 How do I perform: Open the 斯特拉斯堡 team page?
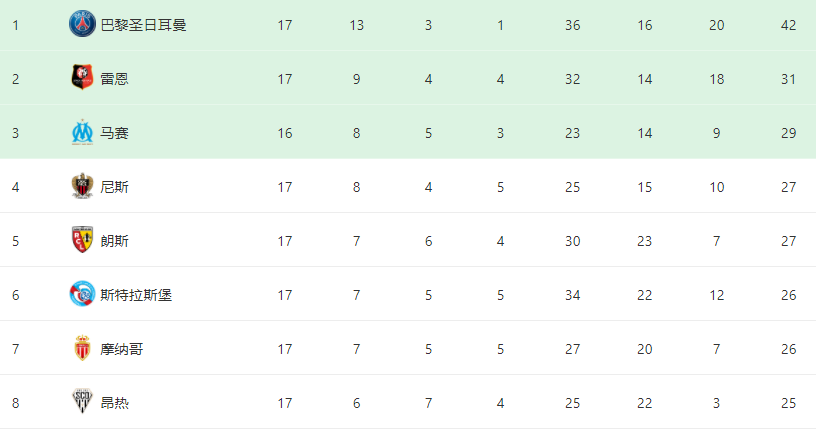[x=136, y=296]
